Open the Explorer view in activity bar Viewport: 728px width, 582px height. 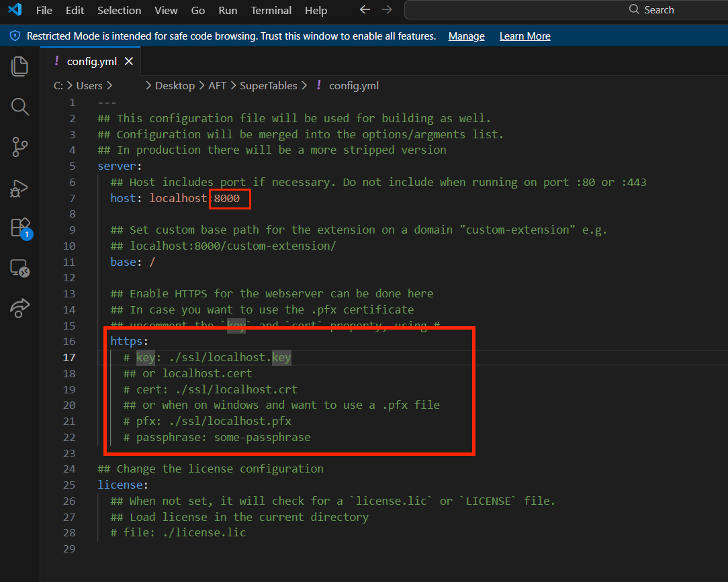(20, 66)
